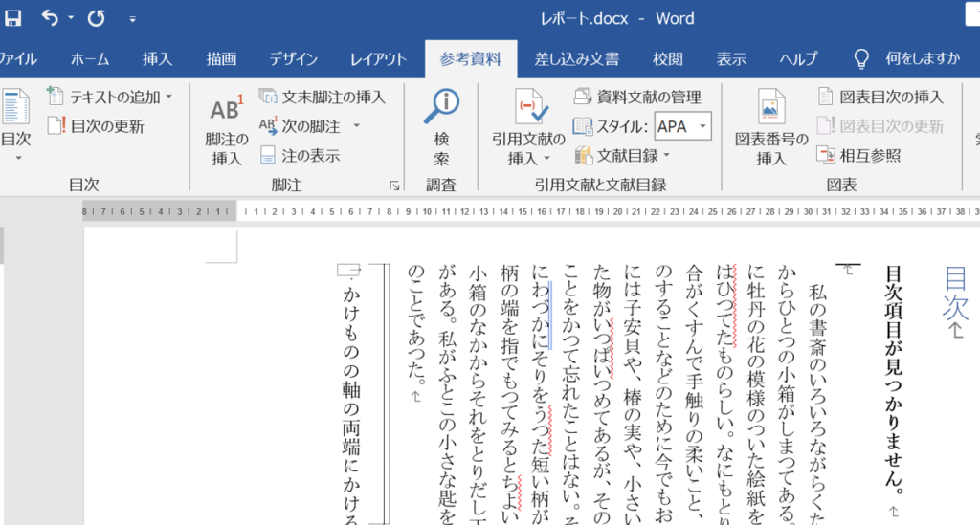Click the text line ending のことであつた。
Image resolution: width=980 pixels, height=525 pixels.
[417, 323]
